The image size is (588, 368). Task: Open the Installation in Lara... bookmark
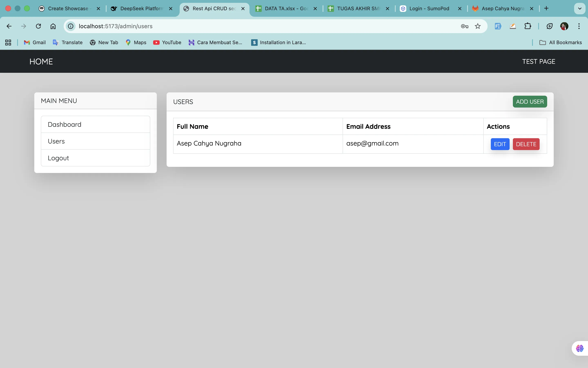coord(278,42)
